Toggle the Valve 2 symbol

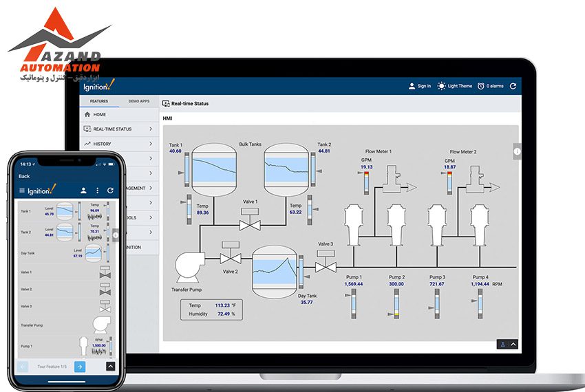pyautogui.click(x=229, y=256)
